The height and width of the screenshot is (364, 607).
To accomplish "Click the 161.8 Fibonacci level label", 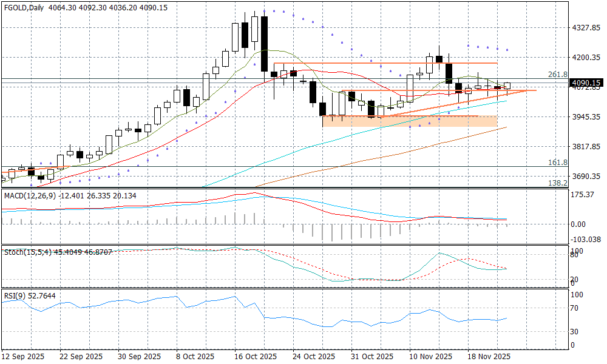I will [557, 163].
